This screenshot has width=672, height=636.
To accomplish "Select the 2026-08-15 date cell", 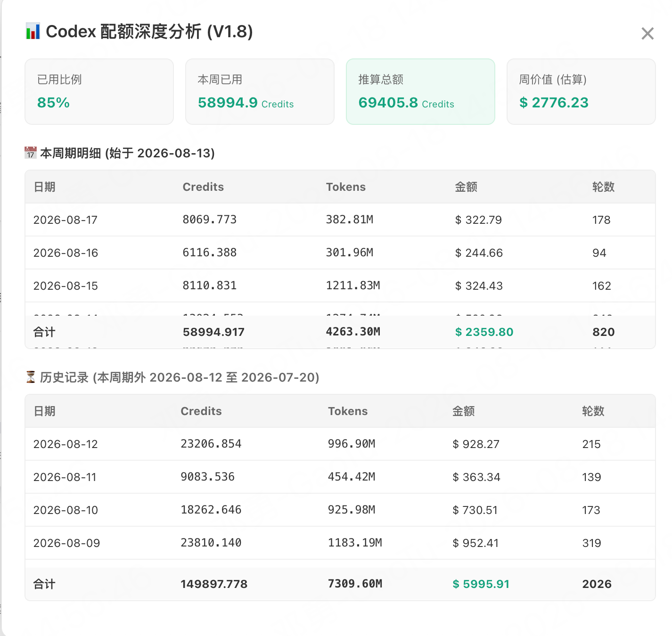I will 66,286.
